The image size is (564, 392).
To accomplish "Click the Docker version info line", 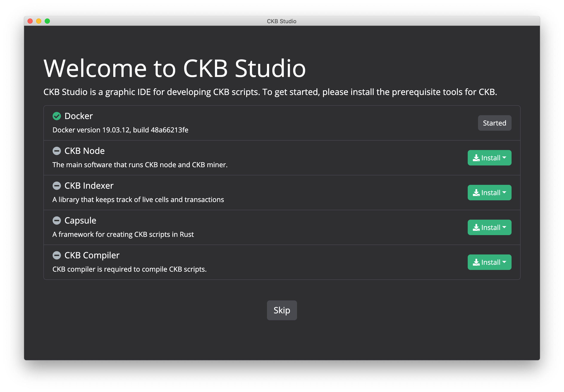I will pos(120,130).
